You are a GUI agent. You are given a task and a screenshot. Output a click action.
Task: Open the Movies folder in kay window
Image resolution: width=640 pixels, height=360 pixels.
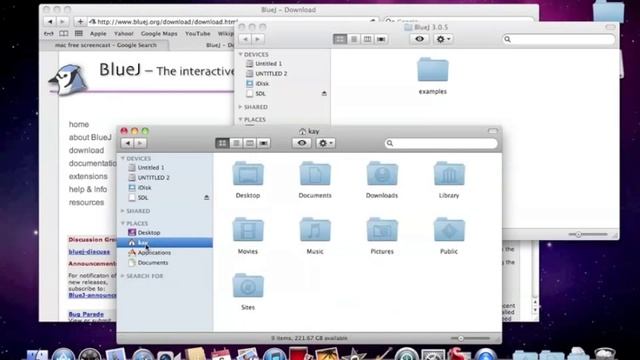tap(248, 230)
